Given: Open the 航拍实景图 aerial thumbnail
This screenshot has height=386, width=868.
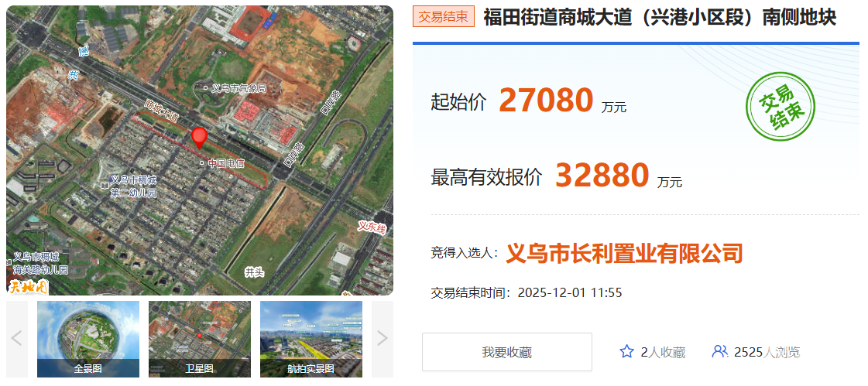Looking at the screenshot, I should point(311,339).
